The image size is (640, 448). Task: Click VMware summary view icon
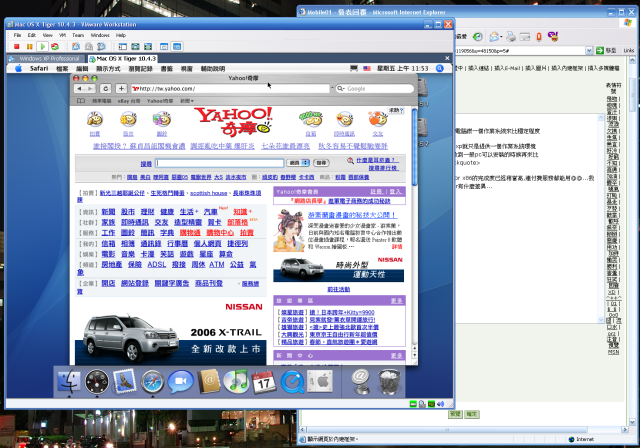pos(164,47)
